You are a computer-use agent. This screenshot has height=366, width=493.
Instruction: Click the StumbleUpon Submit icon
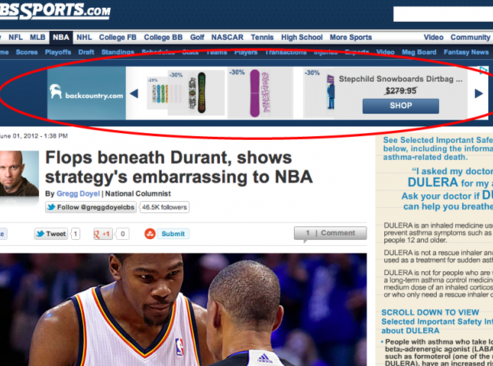150,234
